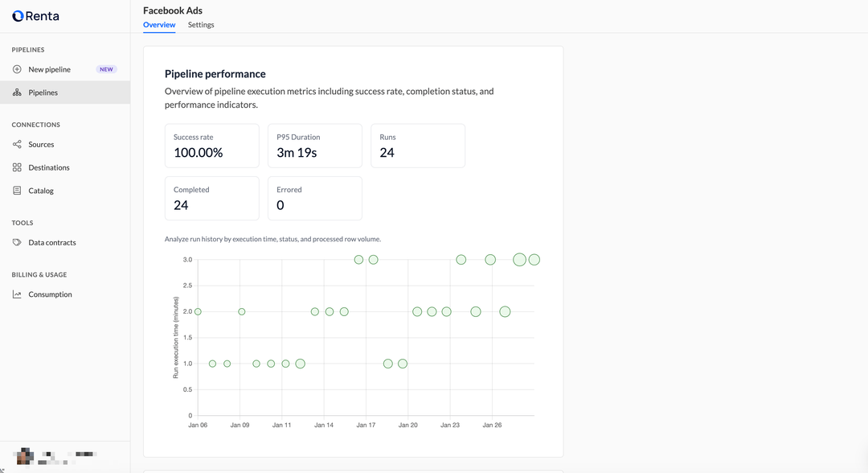Switch to the Settings tab
This screenshot has height=473, width=868.
point(201,25)
